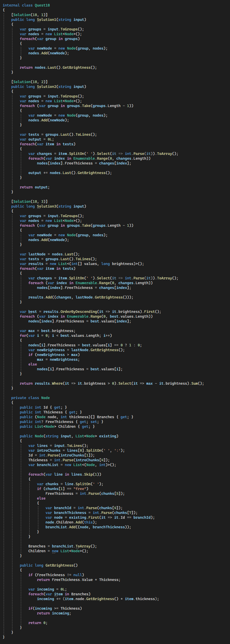The image size is (230, 644).
Task: Click 'var lines = input.ToLines();' line
Action: 58,445
